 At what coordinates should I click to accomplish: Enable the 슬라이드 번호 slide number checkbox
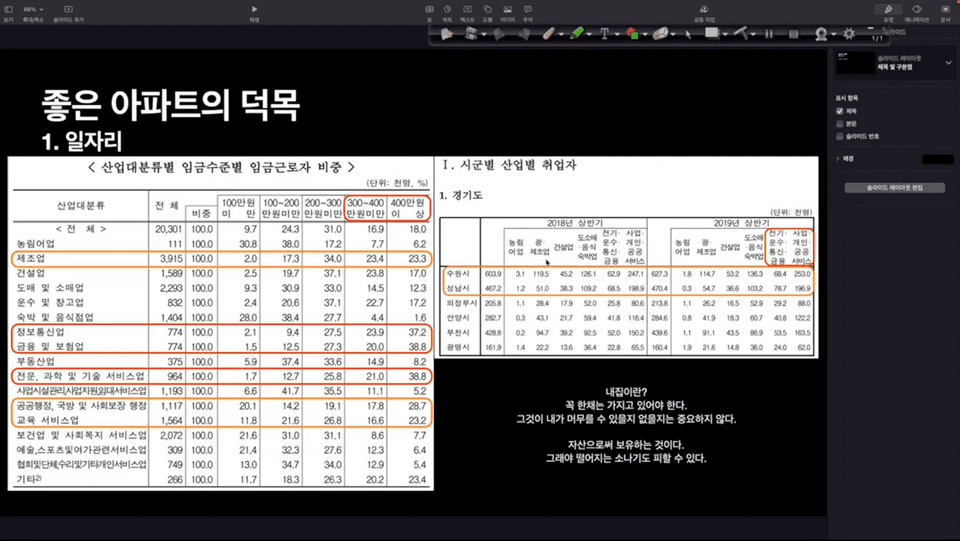click(x=839, y=136)
